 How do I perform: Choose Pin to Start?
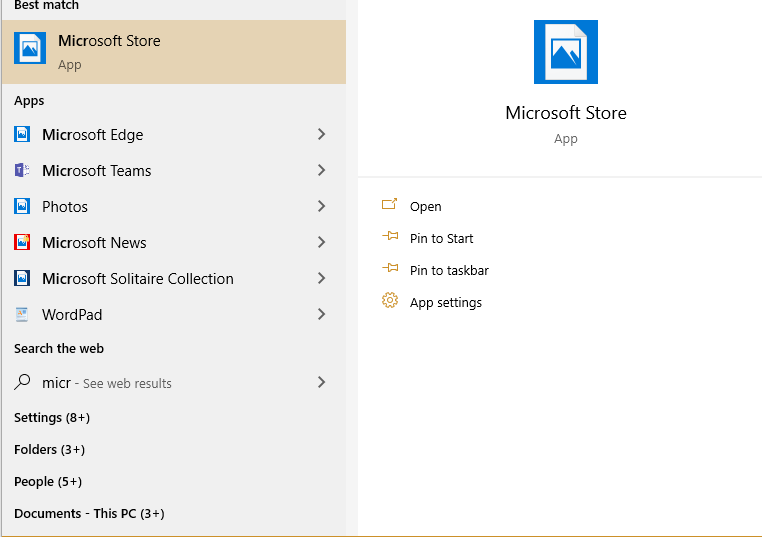441,239
